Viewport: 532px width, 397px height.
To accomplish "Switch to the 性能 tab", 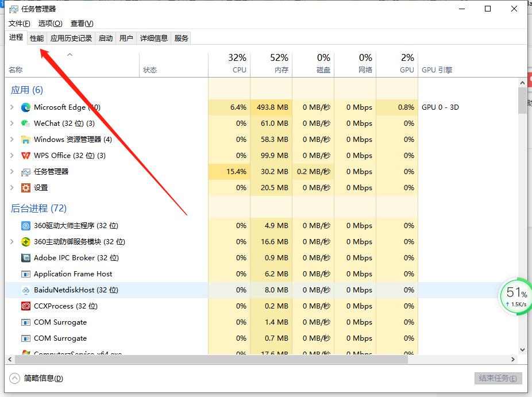I will point(36,38).
